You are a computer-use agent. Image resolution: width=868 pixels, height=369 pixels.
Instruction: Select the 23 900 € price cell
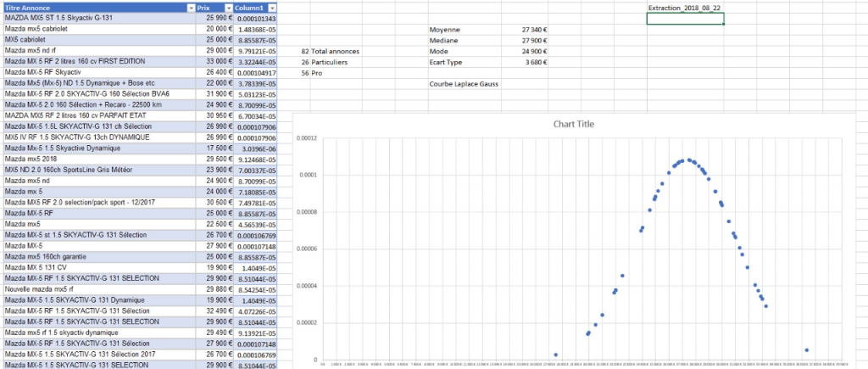click(x=214, y=171)
